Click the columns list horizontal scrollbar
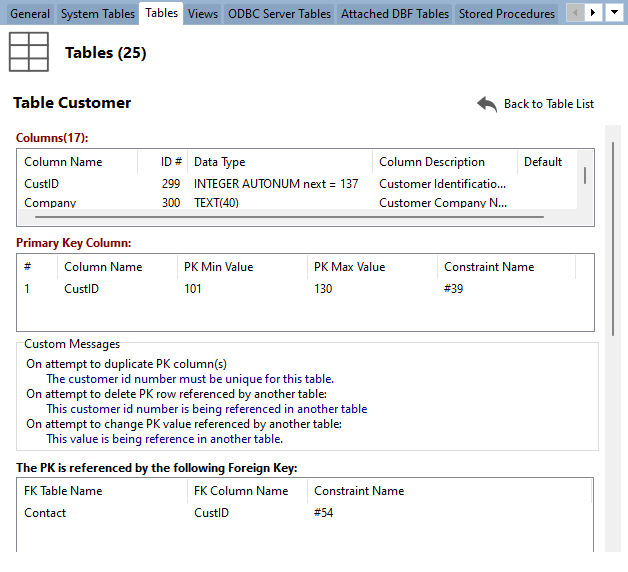 click(x=289, y=217)
